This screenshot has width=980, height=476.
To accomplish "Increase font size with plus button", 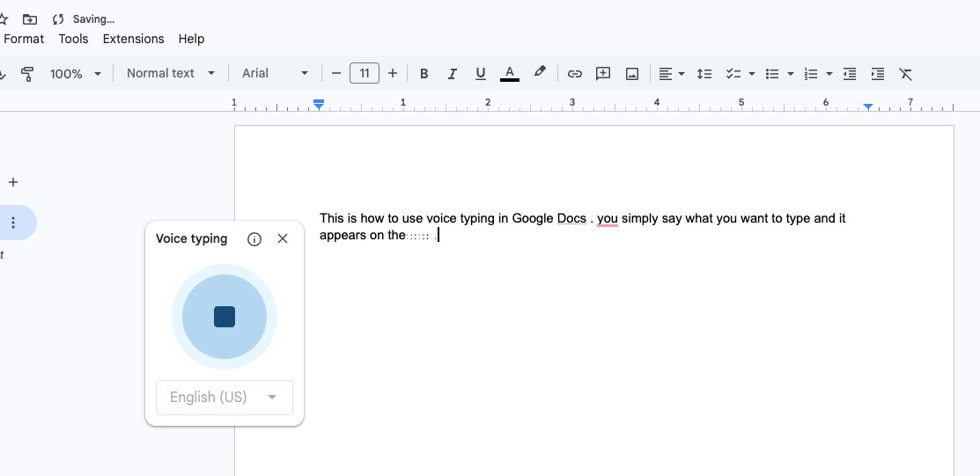I will (x=393, y=73).
